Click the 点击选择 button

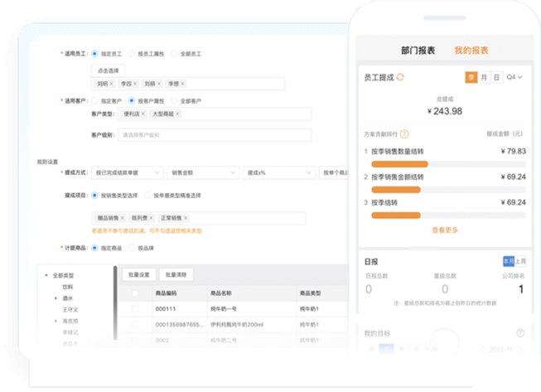109,70
